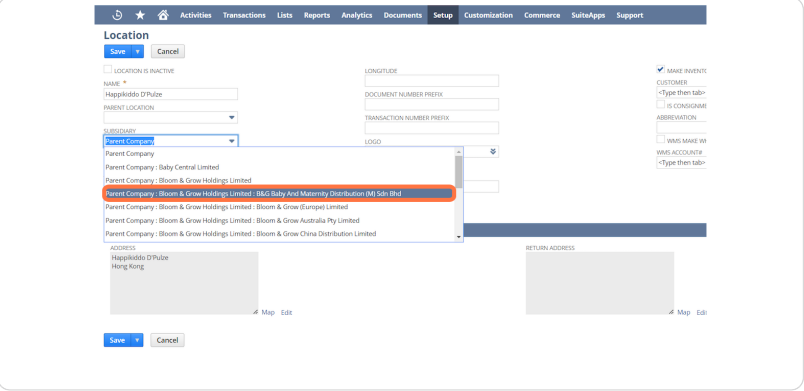The image size is (804, 391).
Task: Open the SuiteApps menu
Action: 588,15
